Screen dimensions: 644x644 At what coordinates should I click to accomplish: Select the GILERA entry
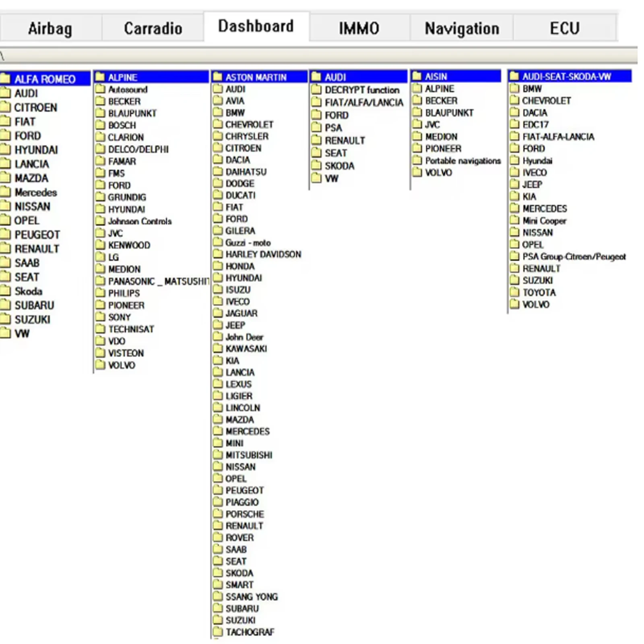coord(240,231)
